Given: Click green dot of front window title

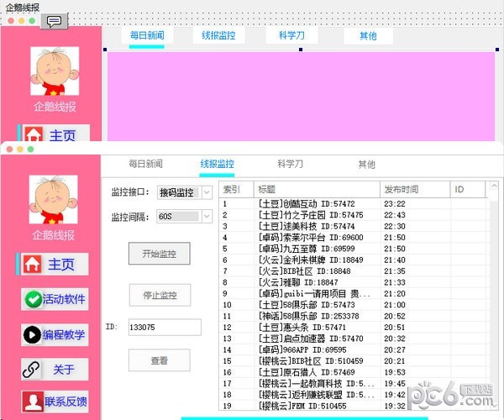Looking at the screenshot, I should (x=30, y=150).
